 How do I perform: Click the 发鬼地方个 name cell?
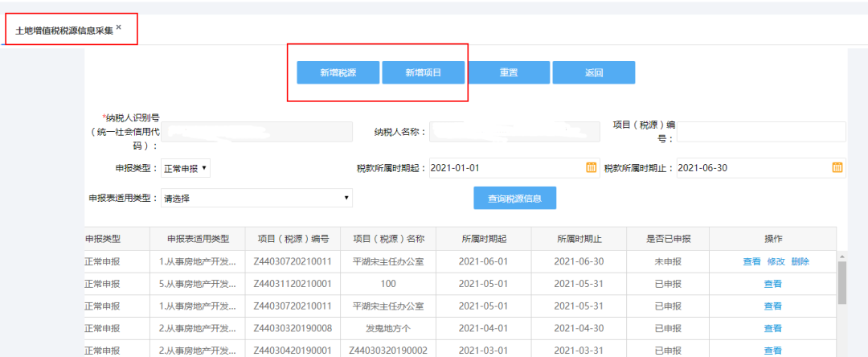tap(389, 328)
